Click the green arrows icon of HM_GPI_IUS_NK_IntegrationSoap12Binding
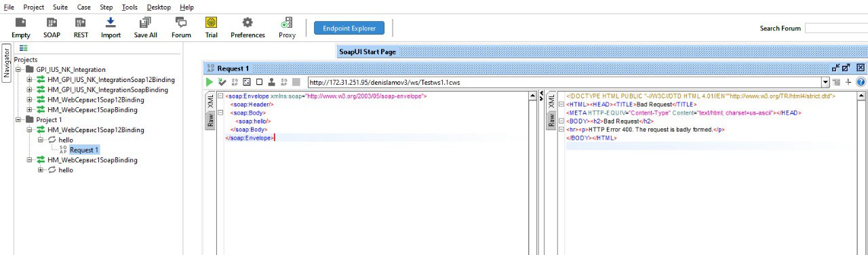The image size is (868, 255). click(41, 79)
